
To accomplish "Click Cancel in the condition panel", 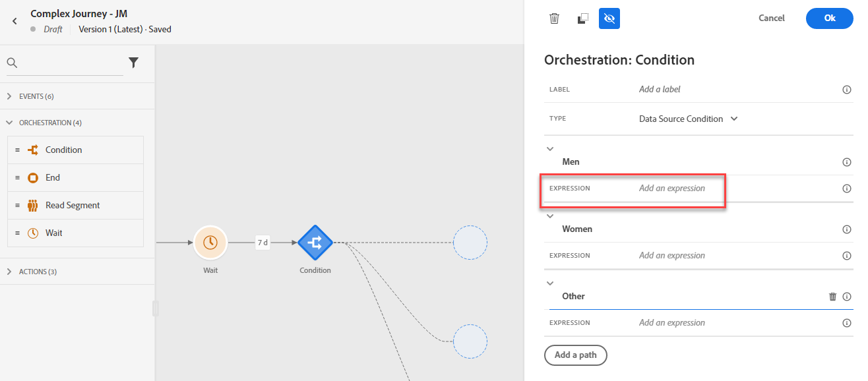I will point(771,18).
